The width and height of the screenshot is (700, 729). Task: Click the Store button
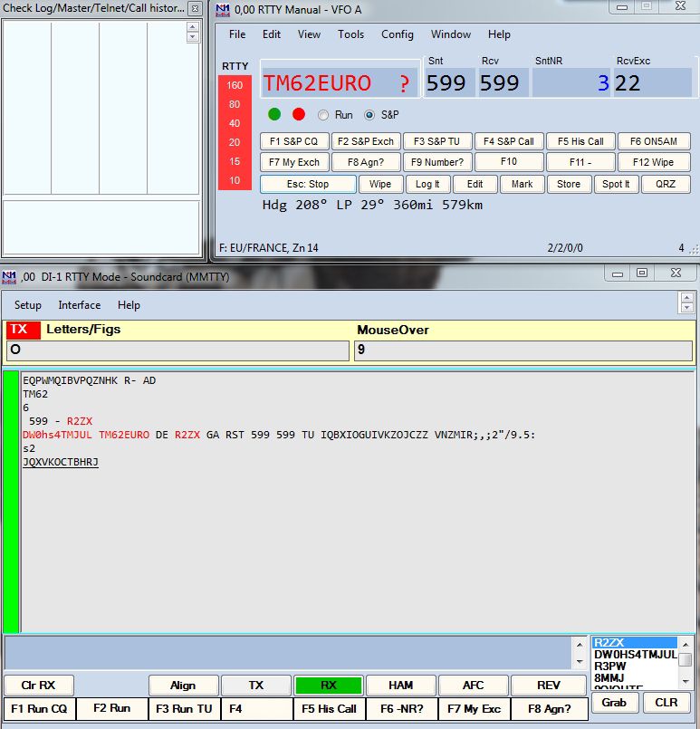click(569, 184)
